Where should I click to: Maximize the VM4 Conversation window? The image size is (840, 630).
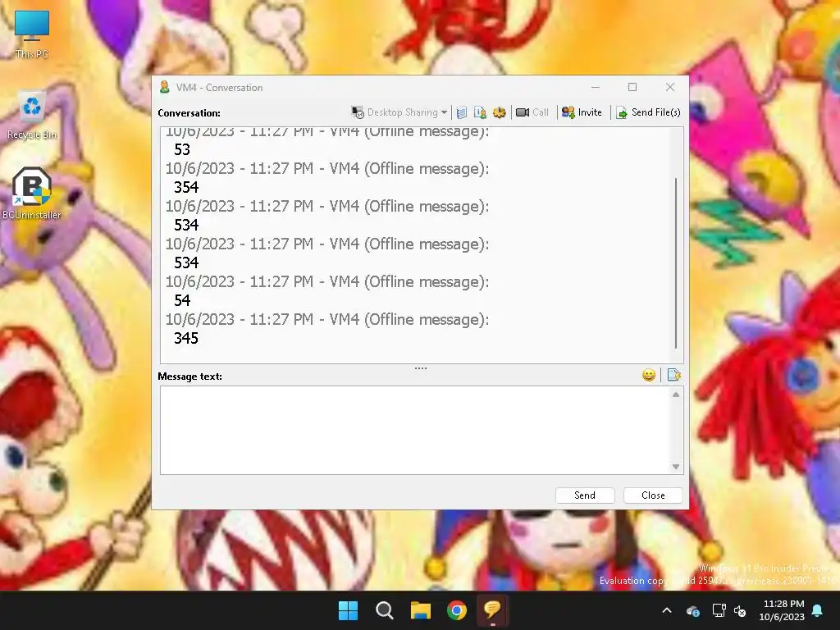click(x=632, y=87)
